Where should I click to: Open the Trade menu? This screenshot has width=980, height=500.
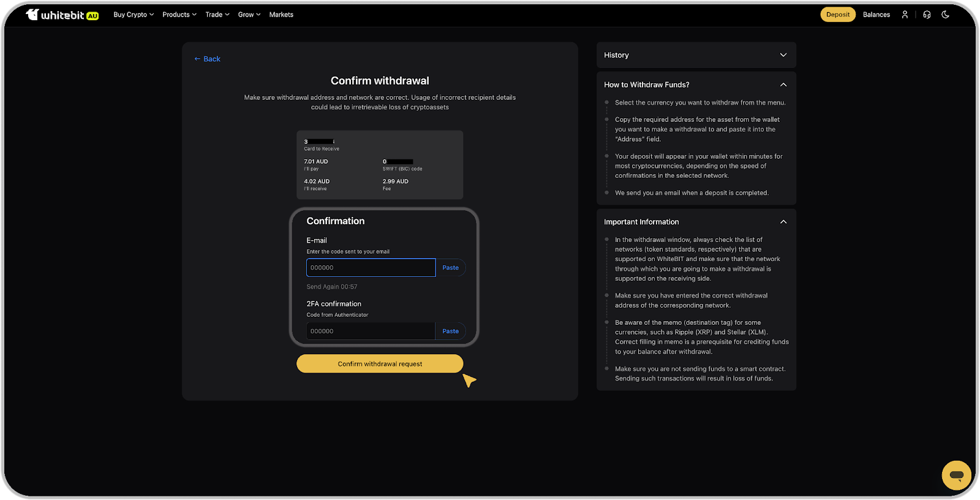pos(217,15)
